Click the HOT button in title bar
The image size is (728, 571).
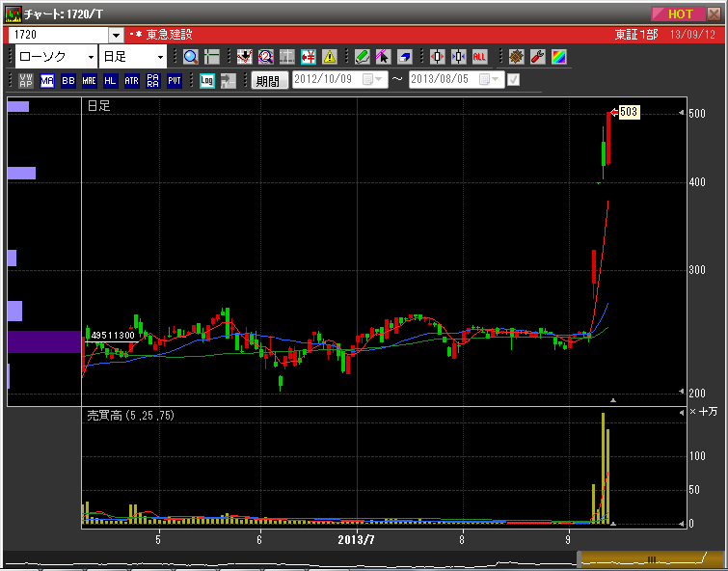680,14
